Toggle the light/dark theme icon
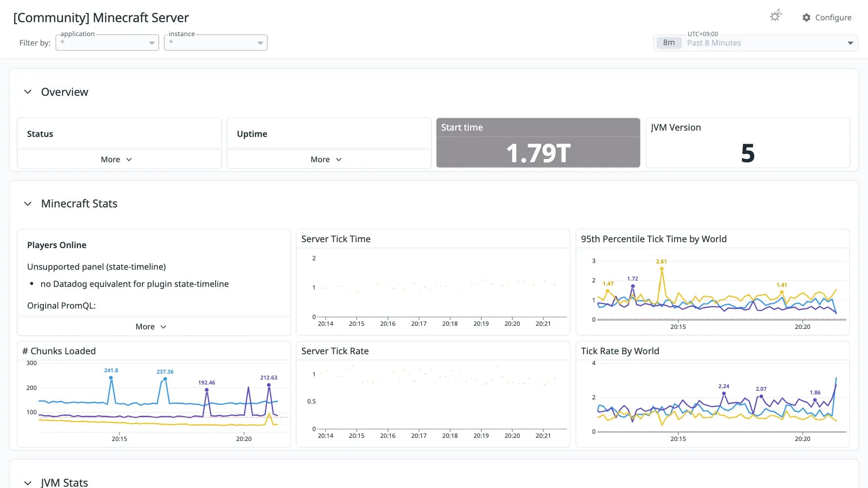Viewport: 868px width, 488px height. click(x=776, y=16)
